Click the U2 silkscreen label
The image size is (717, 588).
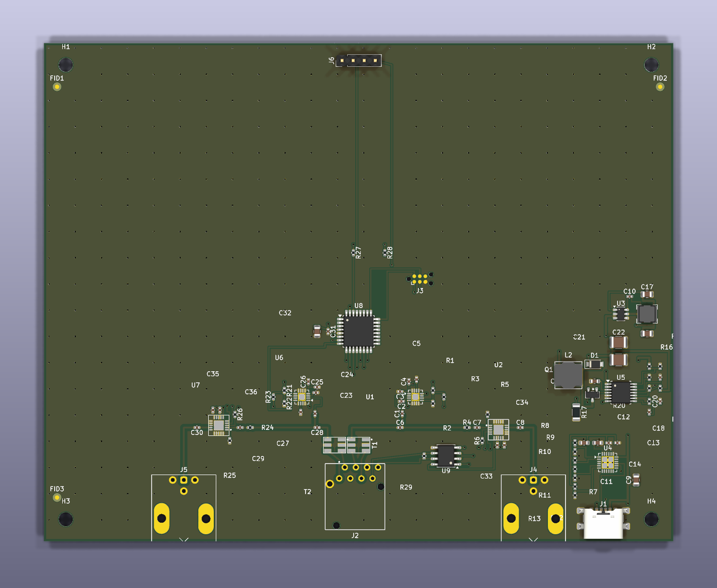pyautogui.click(x=498, y=365)
